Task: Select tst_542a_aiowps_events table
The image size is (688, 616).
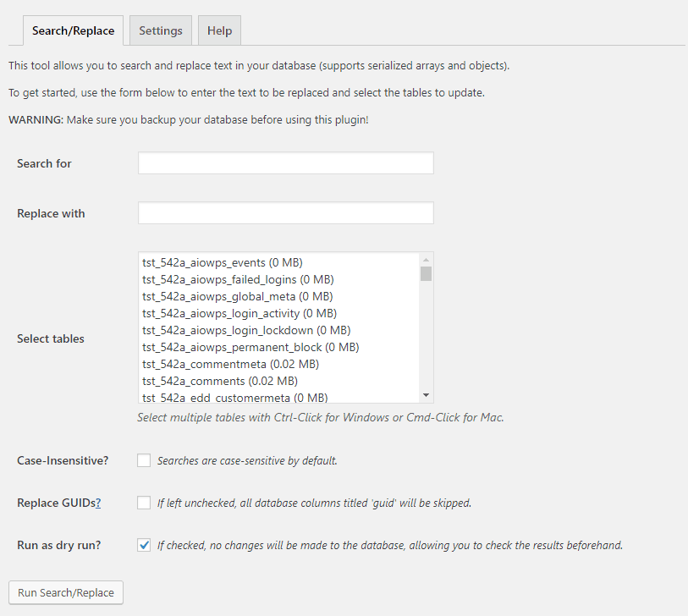Action: (x=222, y=262)
